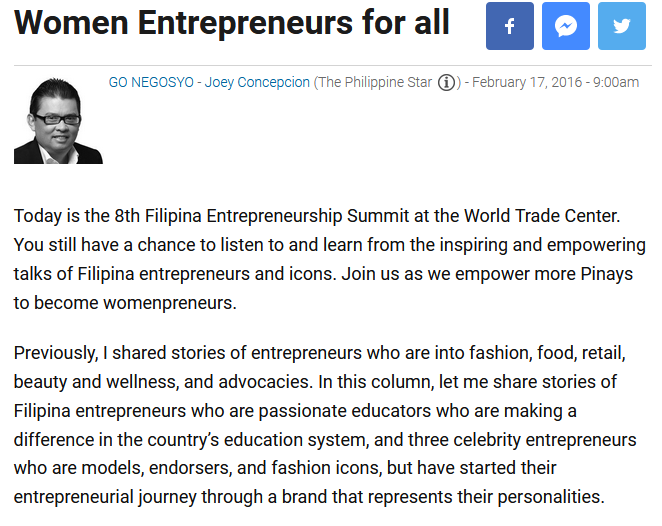Visit Joey Concepcion author link
Viewport: 662px width, 526px height.
point(257,82)
